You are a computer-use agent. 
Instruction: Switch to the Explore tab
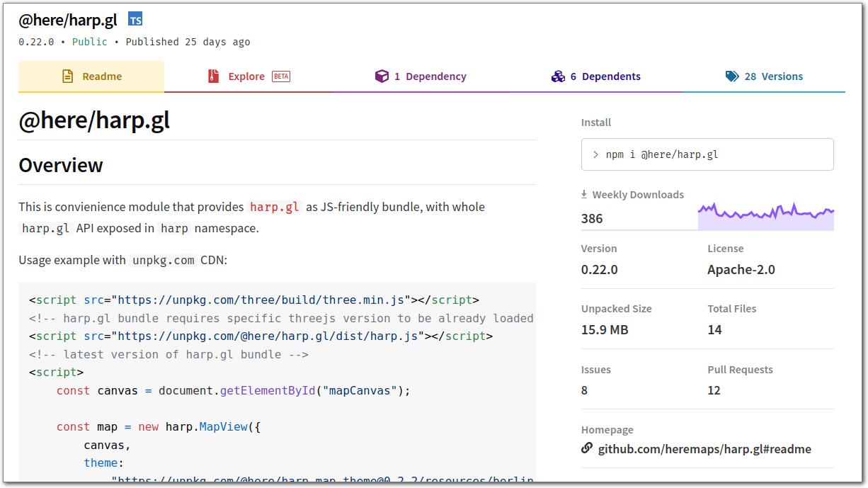[248, 76]
